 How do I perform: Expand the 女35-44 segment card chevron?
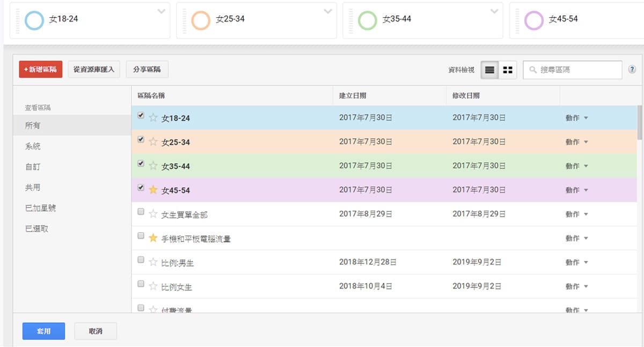pos(494,11)
